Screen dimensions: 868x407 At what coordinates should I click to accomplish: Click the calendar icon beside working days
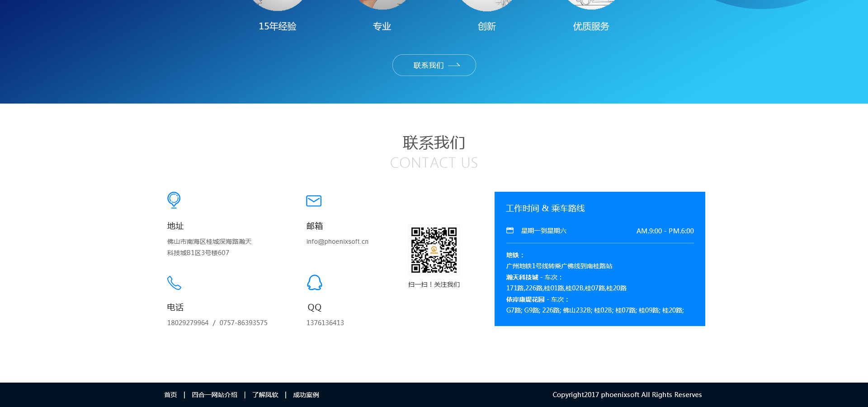510,231
